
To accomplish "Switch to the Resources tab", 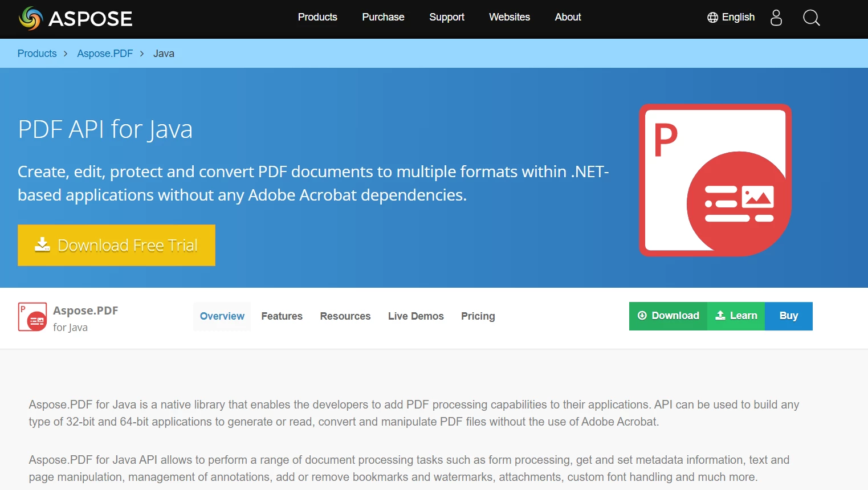I will [345, 316].
